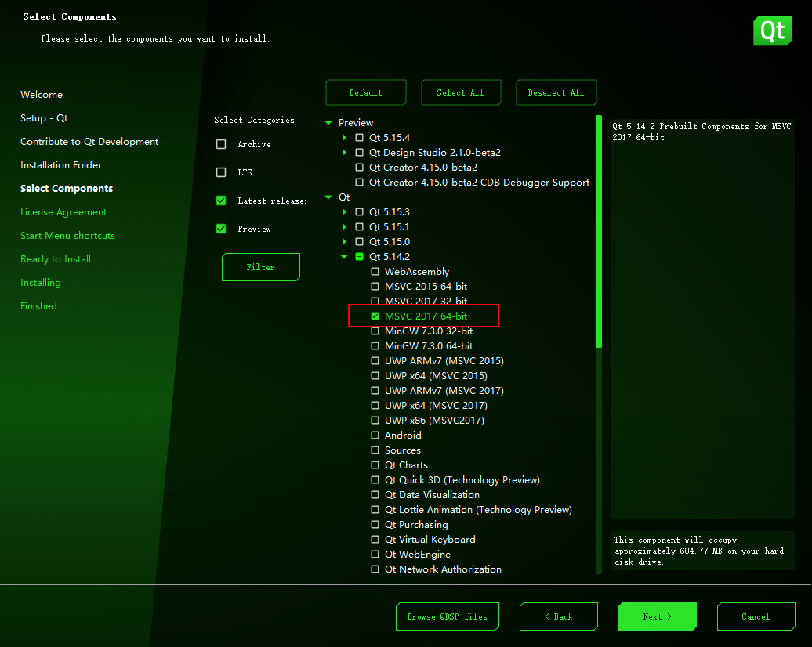Click the Qt logo icon

(x=772, y=31)
